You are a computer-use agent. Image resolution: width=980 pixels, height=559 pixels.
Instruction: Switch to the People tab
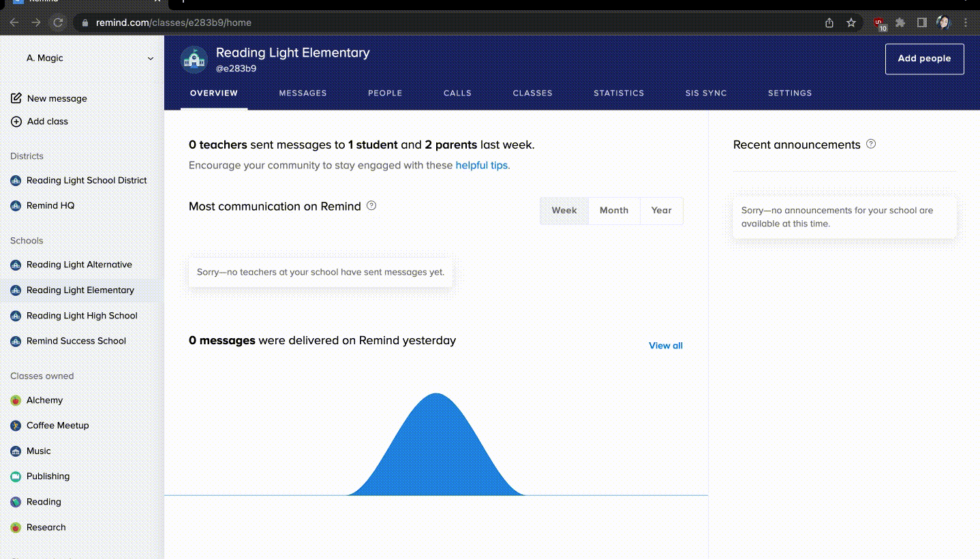[x=385, y=93]
